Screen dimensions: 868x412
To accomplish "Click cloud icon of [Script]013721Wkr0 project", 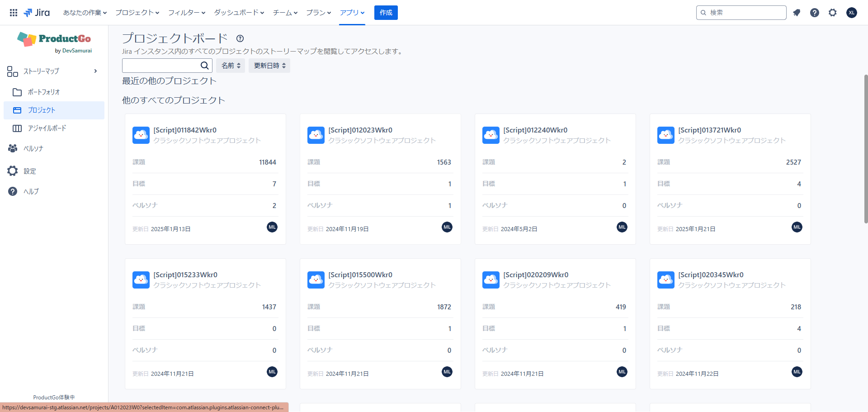I will point(666,135).
